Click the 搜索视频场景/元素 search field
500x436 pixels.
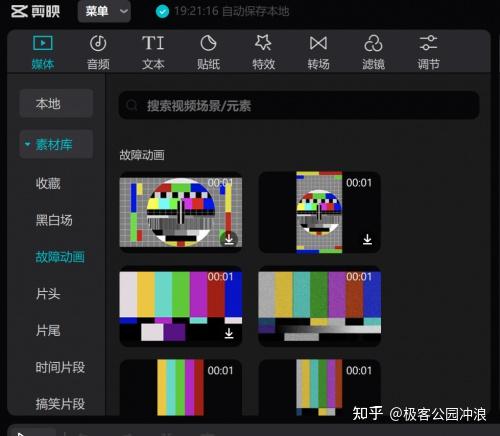point(299,105)
